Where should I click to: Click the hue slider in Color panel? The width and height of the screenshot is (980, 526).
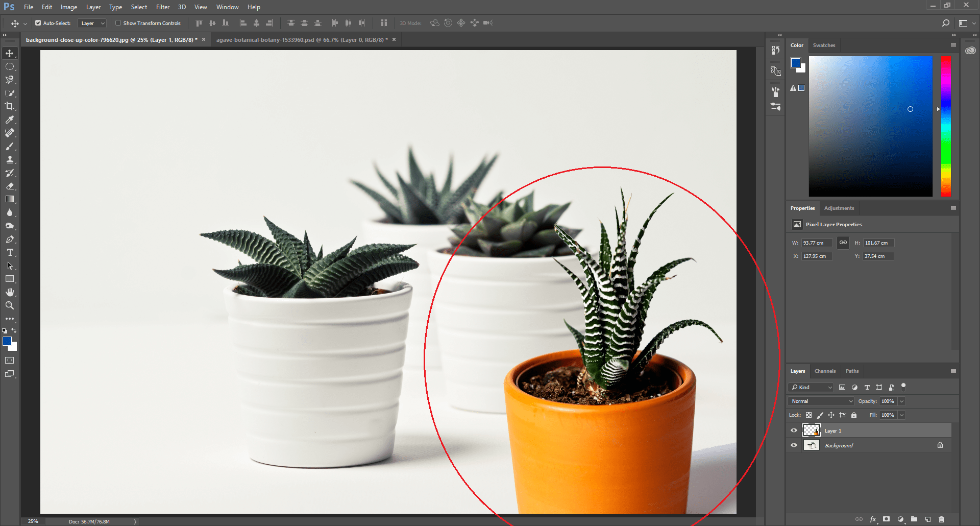pyautogui.click(x=946, y=126)
